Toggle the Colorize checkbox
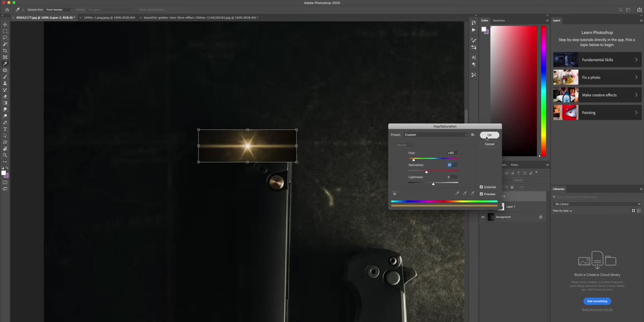This screenshot has width=644, height=322. coord(481,187)
